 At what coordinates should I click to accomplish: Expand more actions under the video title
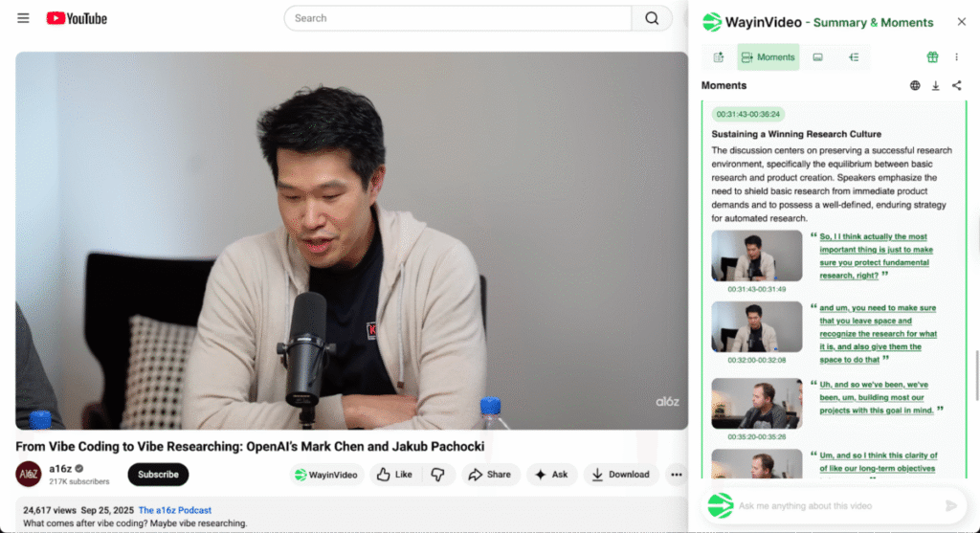pos(677,475)
